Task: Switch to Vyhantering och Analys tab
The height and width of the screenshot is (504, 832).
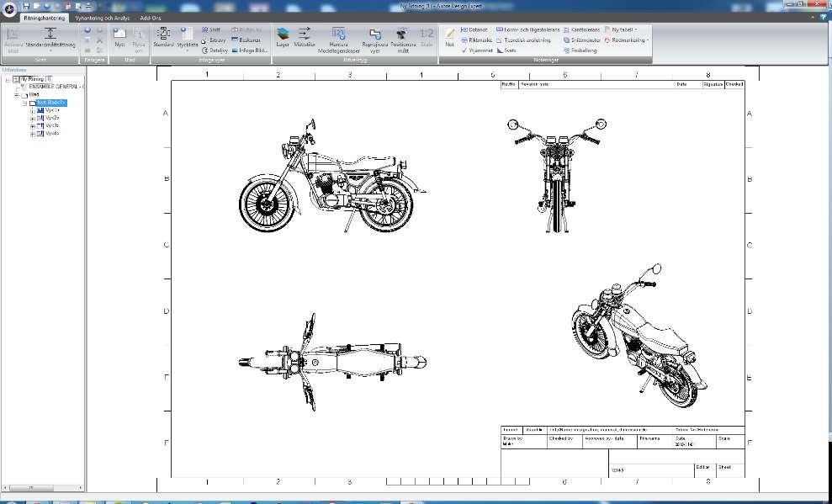Action: [102, 18]
